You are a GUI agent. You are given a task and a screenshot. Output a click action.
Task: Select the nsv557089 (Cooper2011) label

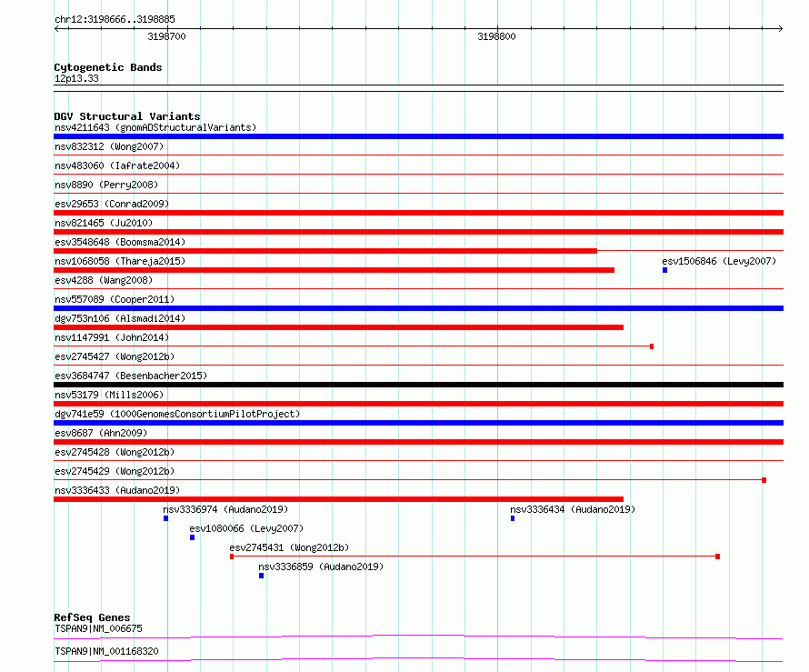115,299
